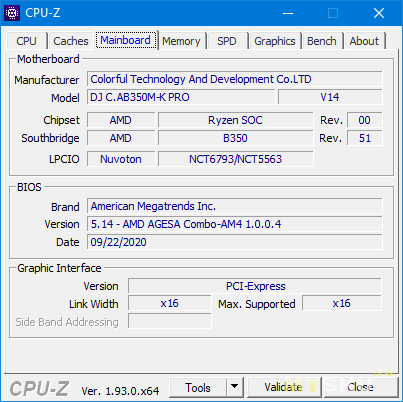403x402 pixels.
Task: Click the Tools button
Action: pyautogui.click(x=198, y=387)
